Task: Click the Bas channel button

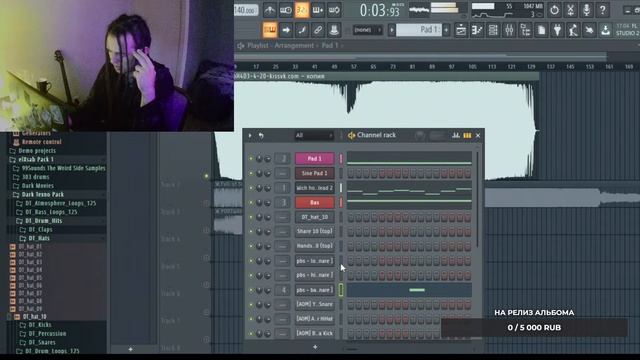Action: point(314,202)
